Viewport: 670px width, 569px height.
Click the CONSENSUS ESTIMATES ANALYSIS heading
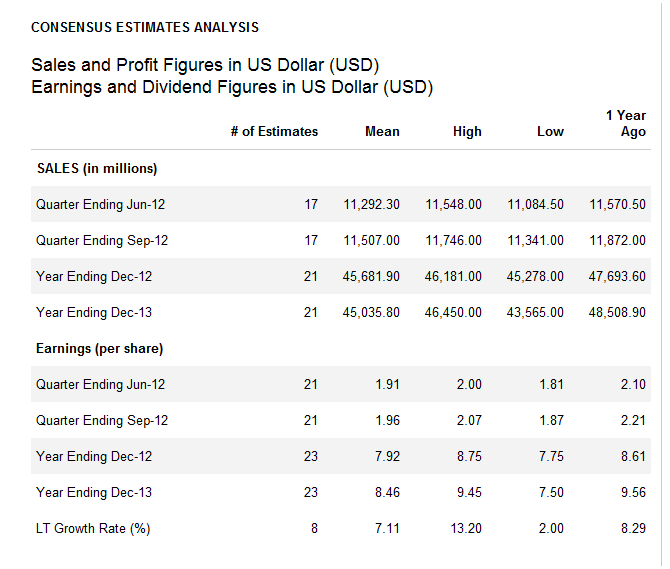tap(145, 27)
